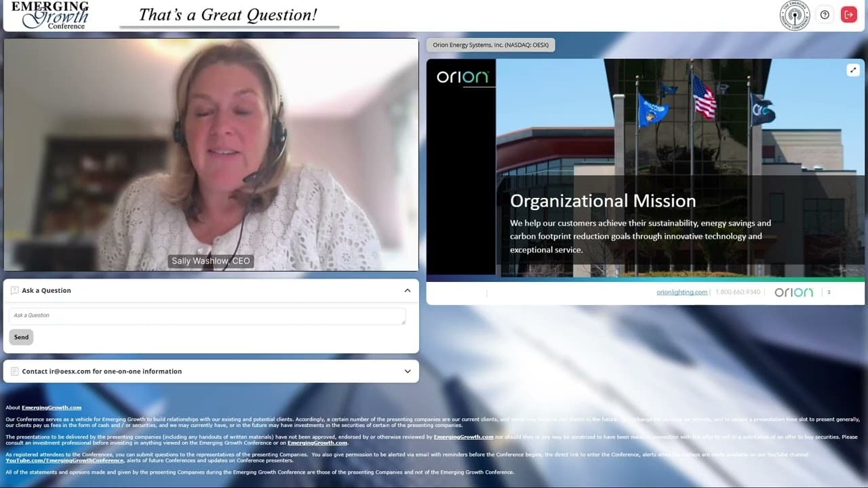Send the question with the Send button
The height and width of the screenshot is (488, 868).
pyautogui.click(x=22, y=337)
